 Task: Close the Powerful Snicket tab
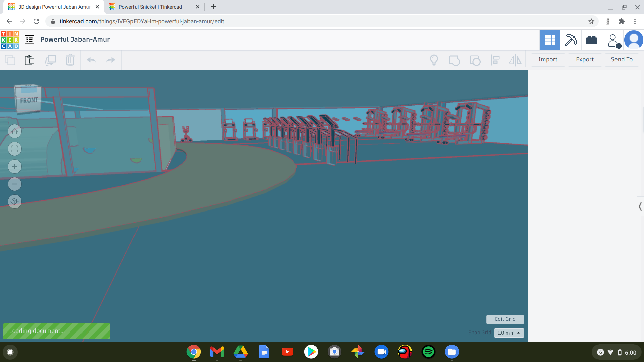[198, 7]
